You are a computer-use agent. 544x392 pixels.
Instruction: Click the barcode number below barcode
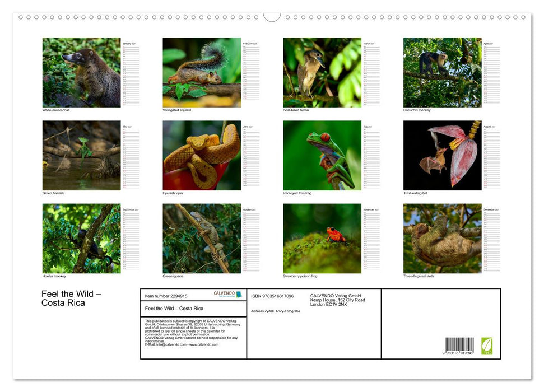click(458, 353)
